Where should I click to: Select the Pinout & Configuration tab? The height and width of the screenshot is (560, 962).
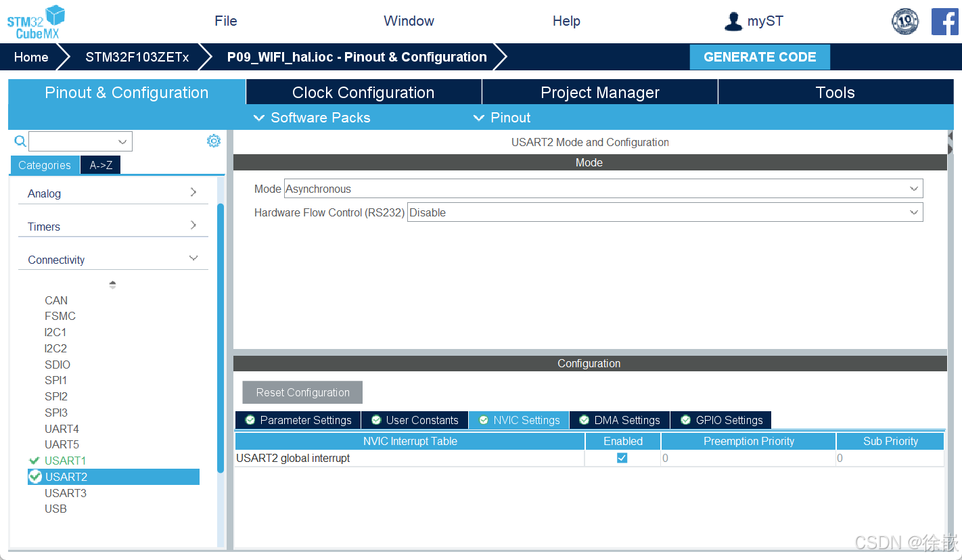tap(127, 93)
